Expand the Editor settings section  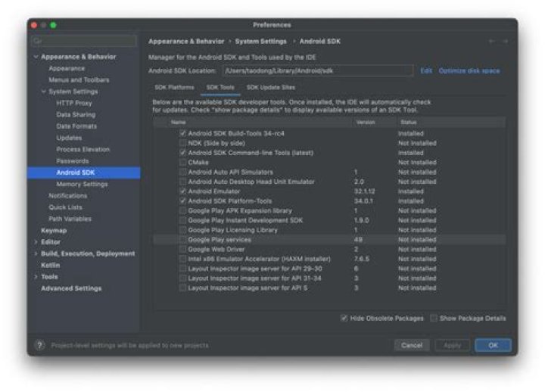tap(36, 242)
